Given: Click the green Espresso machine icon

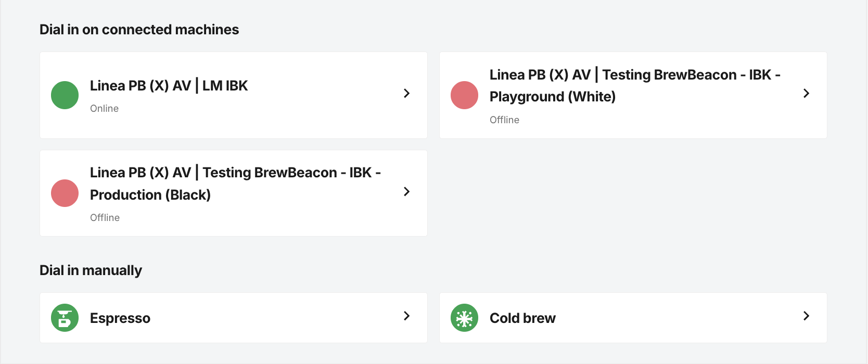Looking at the screenshot, I should tap(65, 318).
